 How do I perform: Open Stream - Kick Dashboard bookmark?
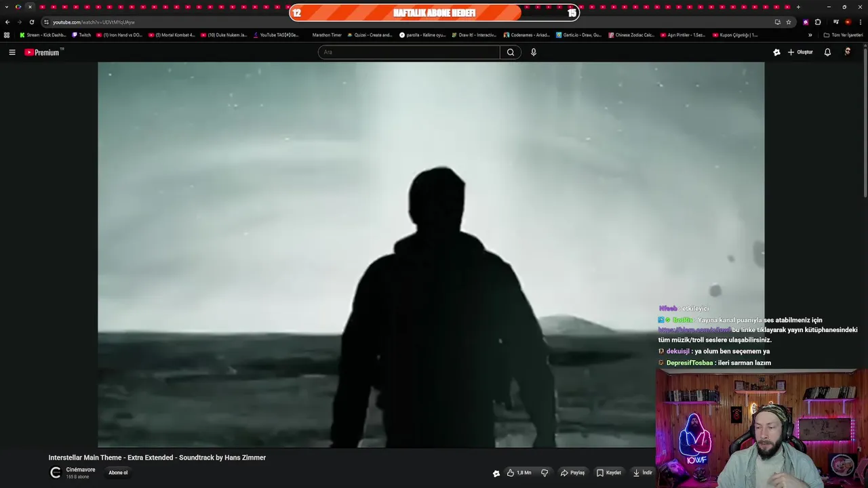pos(43,35)
